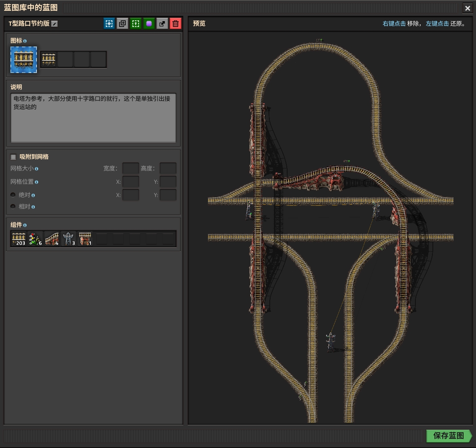
Task: Click the big electric pole component showing 3
Action: (68, 239)
